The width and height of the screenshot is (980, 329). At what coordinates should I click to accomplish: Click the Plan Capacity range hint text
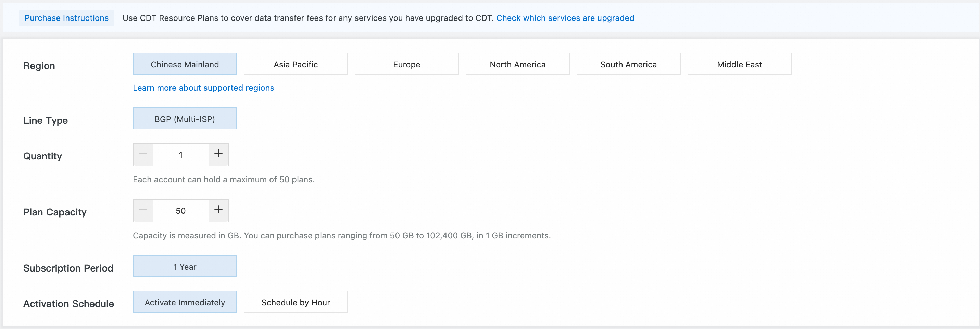(x=341, y=236)
